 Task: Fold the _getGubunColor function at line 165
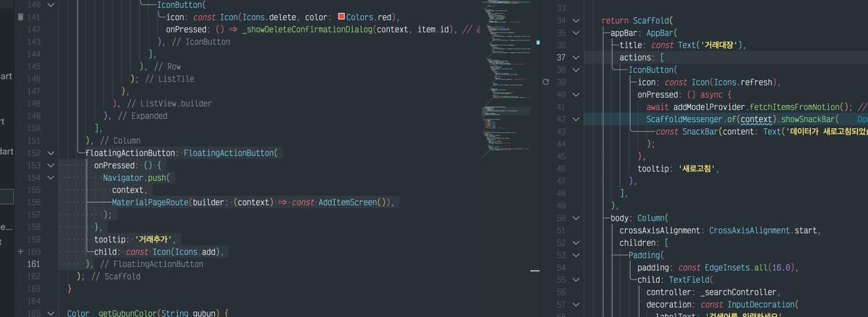[x=50, y=313]
